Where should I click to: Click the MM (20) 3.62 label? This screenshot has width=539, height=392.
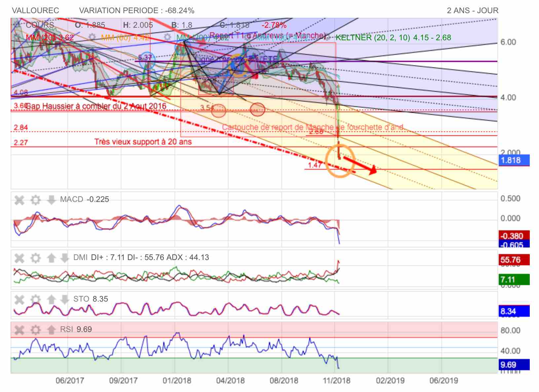(x=50, y=38)
